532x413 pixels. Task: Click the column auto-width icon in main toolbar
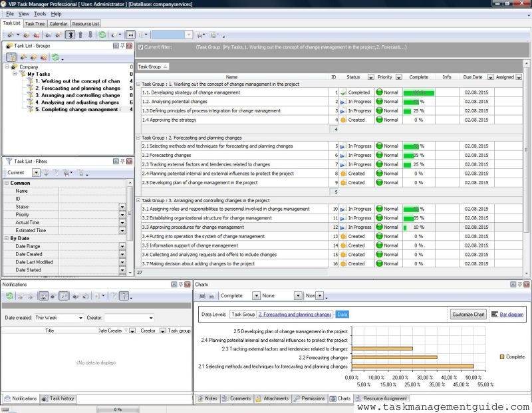[130, 35]
